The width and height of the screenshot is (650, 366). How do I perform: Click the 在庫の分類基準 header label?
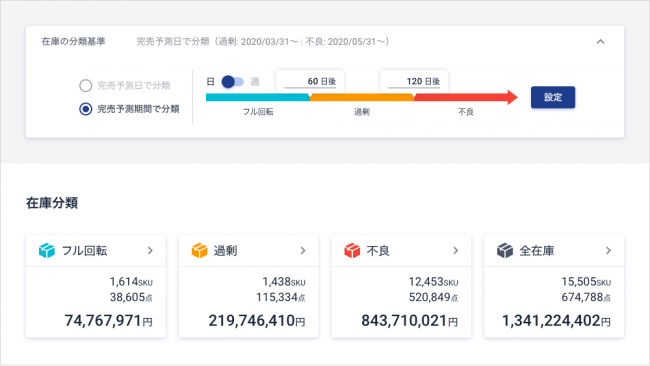pos(73,41)
